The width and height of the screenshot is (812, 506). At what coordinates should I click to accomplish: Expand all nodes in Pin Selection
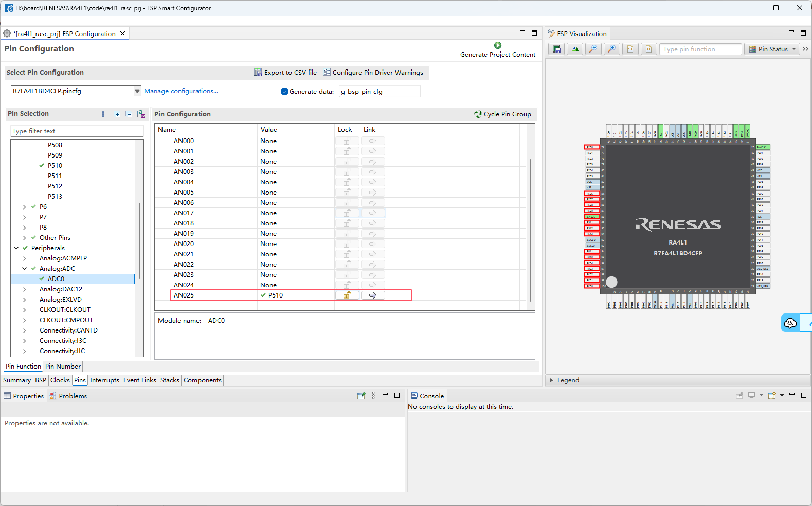pyautogui.click(x=117, y=114)
